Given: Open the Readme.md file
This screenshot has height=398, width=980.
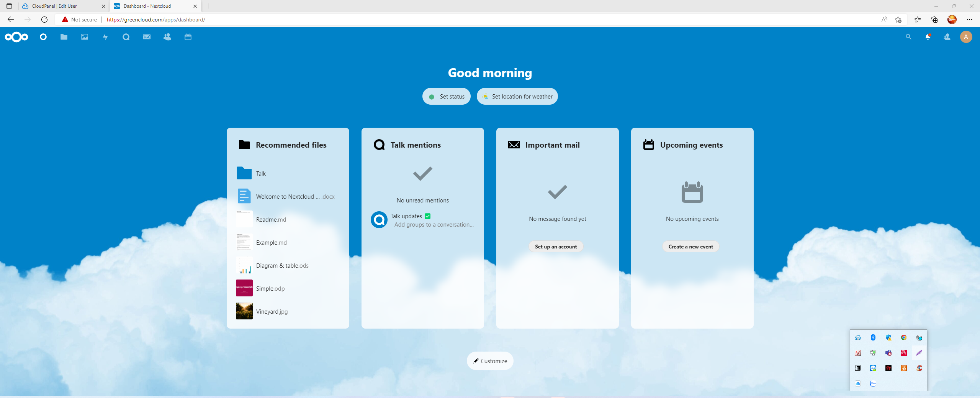Looking at the screenshot, I should [x=288, y=219].
